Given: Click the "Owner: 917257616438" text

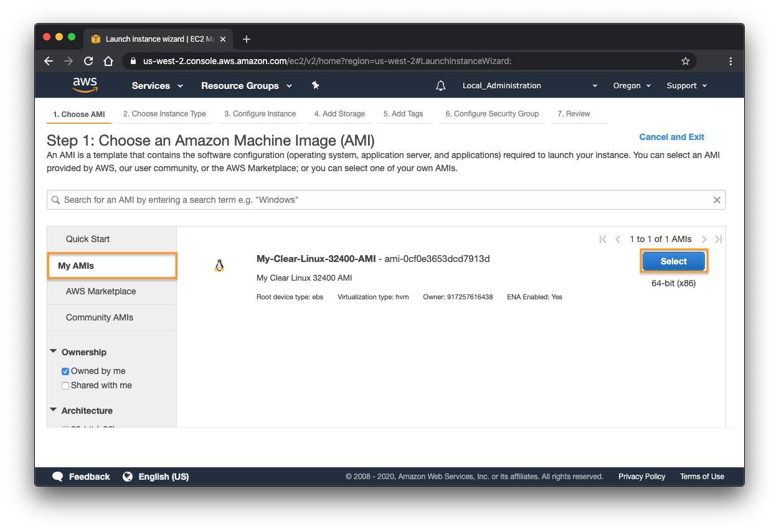Looking at the screenshot, I should (458, 297).
